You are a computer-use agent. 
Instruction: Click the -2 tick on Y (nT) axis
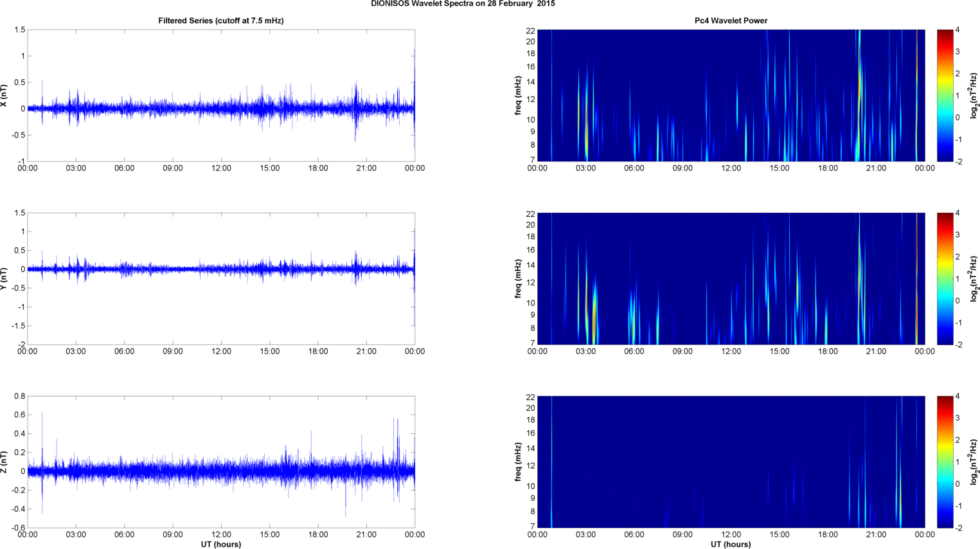click(x=21, y=345)
